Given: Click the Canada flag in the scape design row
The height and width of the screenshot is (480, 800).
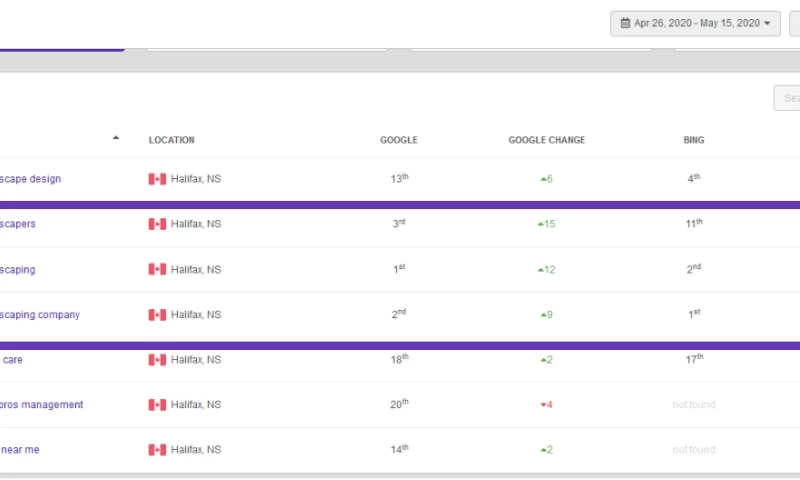Looking at the screenshot, I should coord(157,179).
